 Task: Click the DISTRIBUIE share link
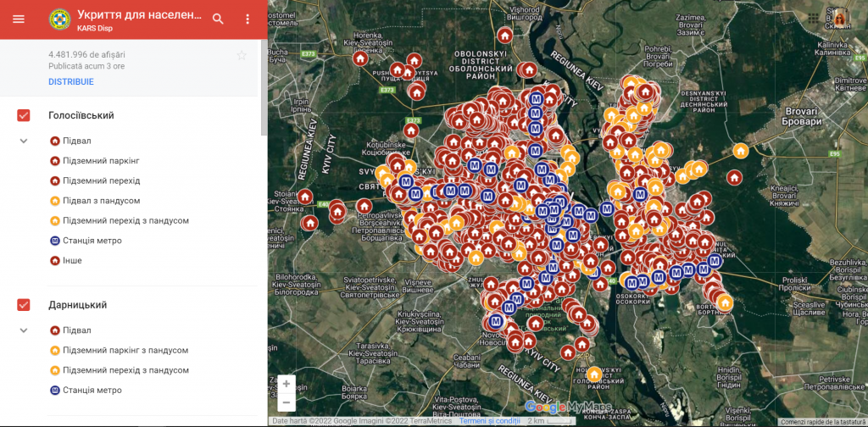tap(71, 82)
